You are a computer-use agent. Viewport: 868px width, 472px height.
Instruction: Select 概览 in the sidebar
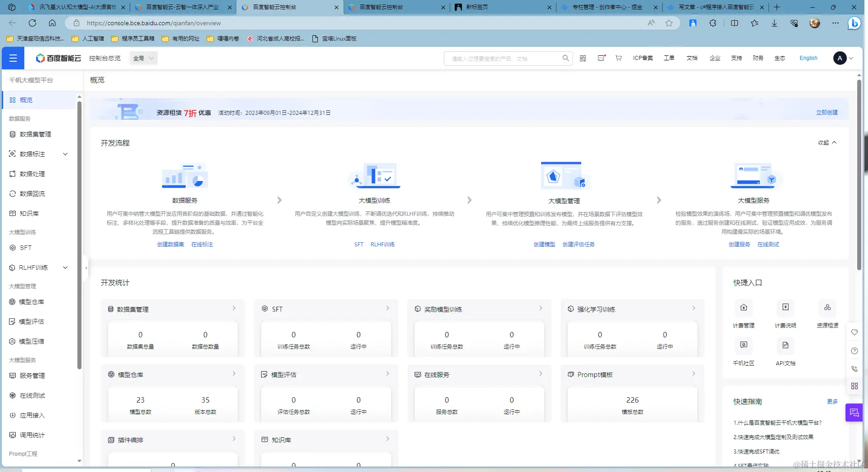[40, 100]
